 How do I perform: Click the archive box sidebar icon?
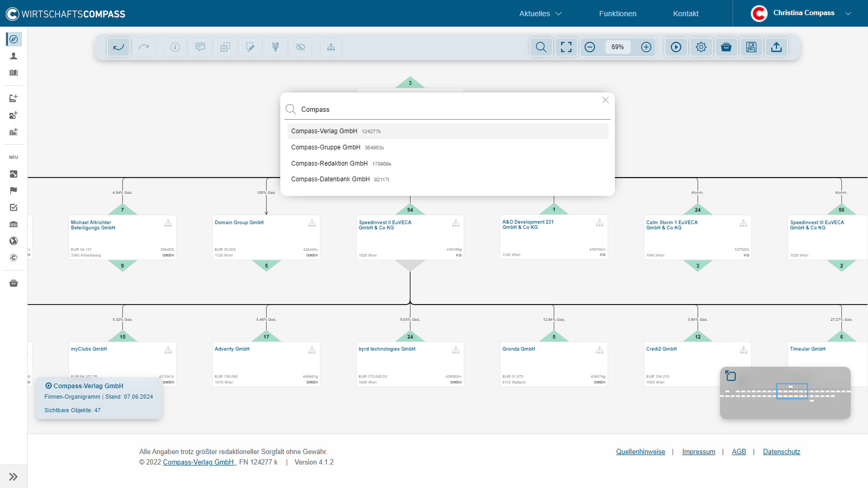pyautogui.click(x=14, y=283)
